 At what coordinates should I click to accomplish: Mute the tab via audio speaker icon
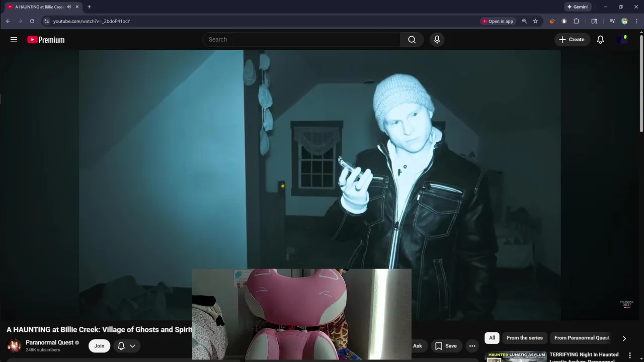(x=69, y=7)
